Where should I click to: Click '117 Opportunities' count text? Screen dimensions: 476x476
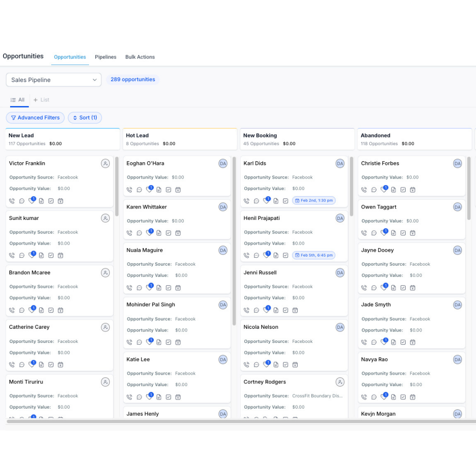(x=27, y=144)
